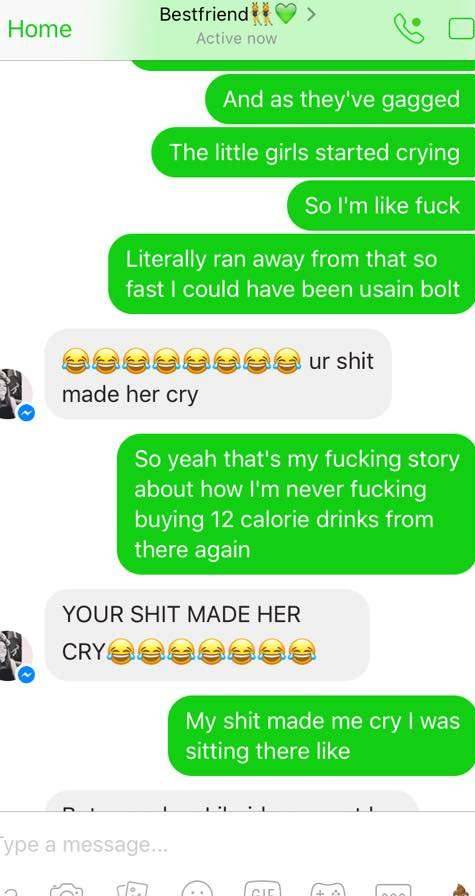Tap the '12 calorie drinks' message bubble
This screenshot has height=896, width=475.
(296, 504)
